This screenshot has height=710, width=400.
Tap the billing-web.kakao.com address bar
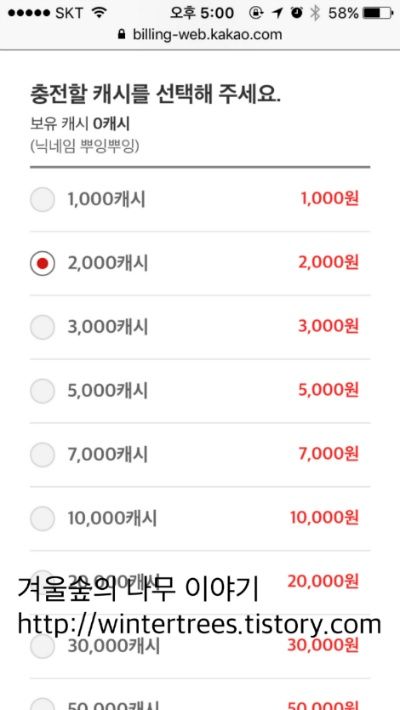pyautogui.click(x=200, y=34)
